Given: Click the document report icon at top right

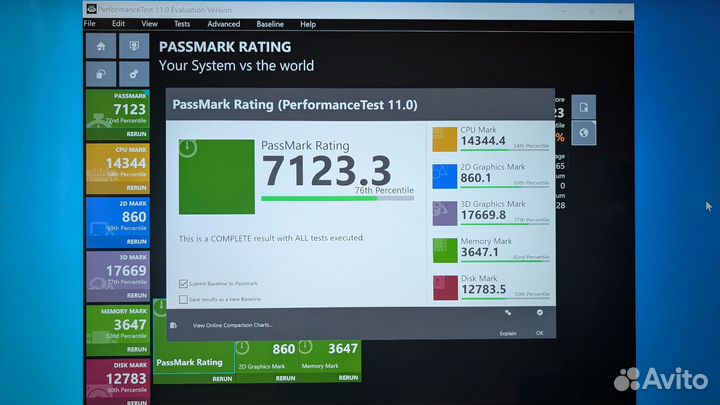Looking at the screenshot, I should (x=583, y=106).
